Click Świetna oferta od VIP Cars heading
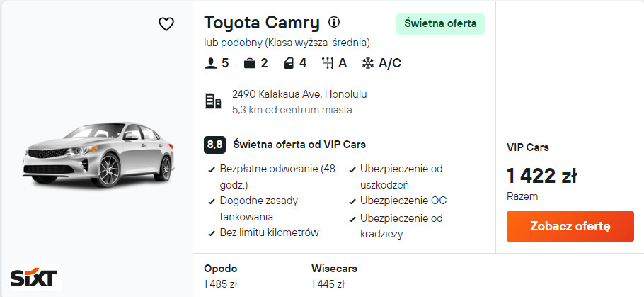The height and width of the screenshot is (297, 644). coord(299,145)
